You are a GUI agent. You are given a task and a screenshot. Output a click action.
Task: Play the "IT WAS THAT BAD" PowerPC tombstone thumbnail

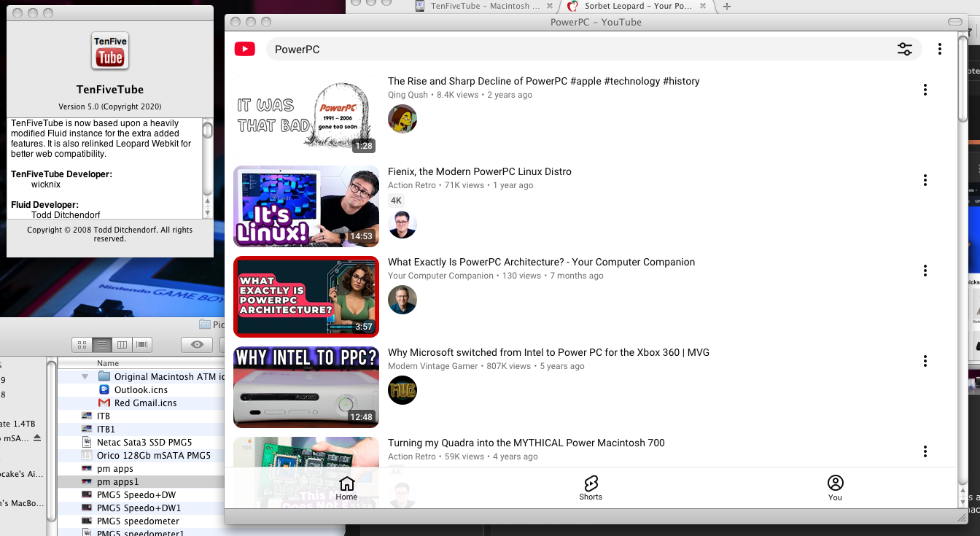(x=306, y=115)
